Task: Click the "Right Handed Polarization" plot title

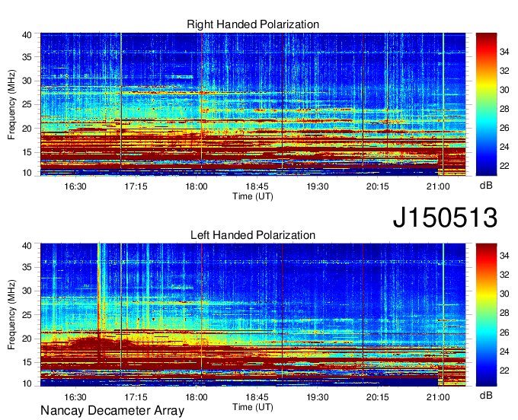Action: (x=253, y=24)
